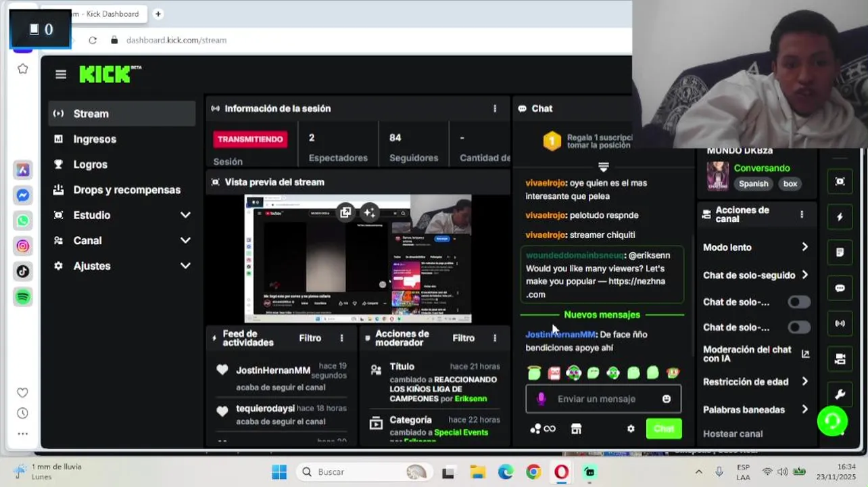This screenshot has width=868, height=487.
Task: Open the Información de la sesión options menu
Action: pyautogui.click(x=495, y=108)
